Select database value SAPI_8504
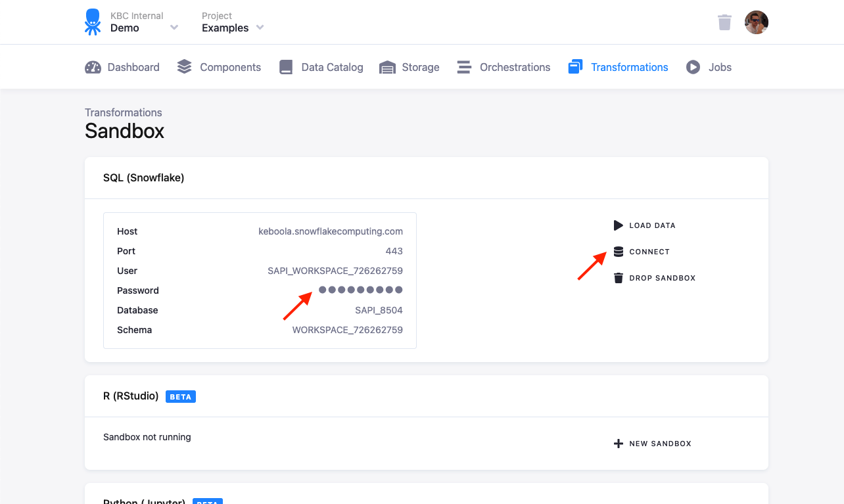Image resolution: width=844 pixels, height=504 pixels. [x=379, y=310]
